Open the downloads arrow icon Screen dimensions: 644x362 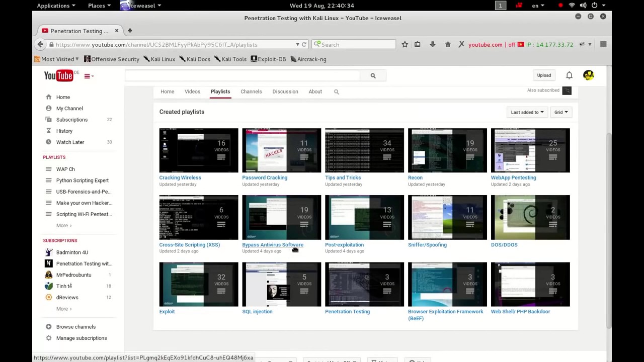[432, 44]
